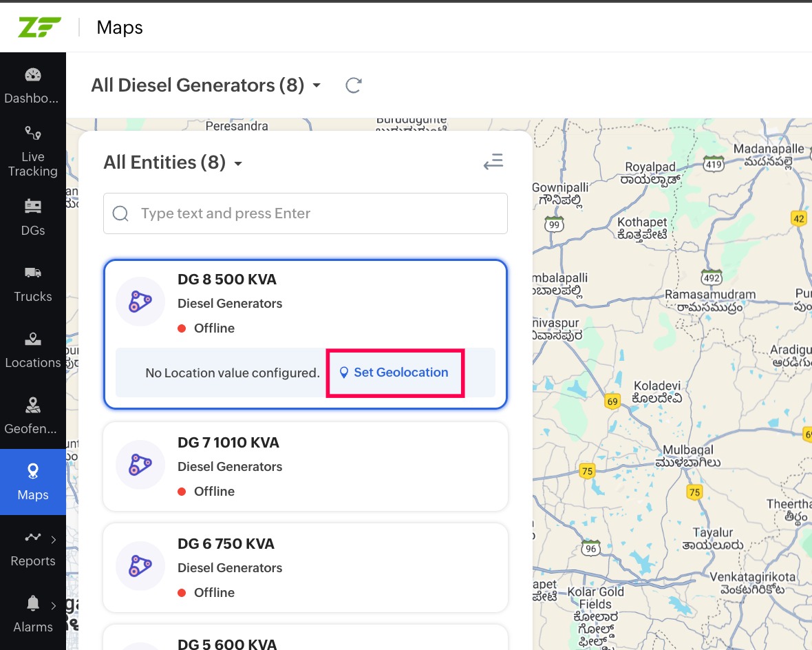Screen dimensions: 812x650
Task: Click the refresh icon beside All Diesel Generators
Action: point(354,85)
